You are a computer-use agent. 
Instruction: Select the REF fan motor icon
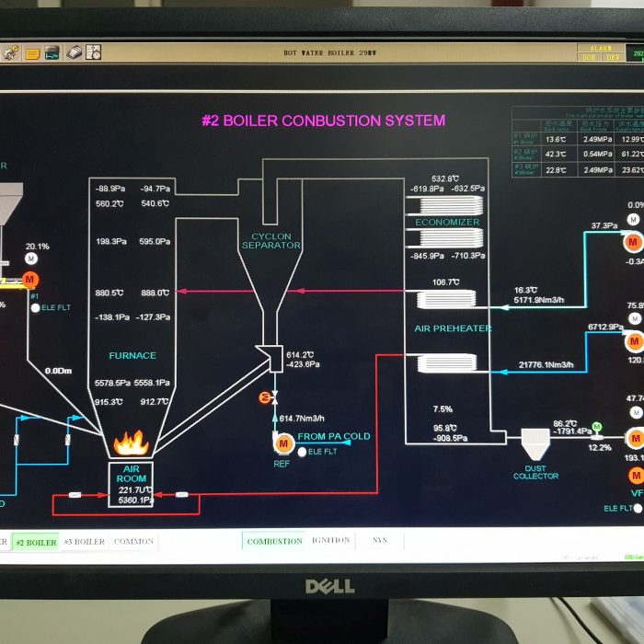[x=282, y=444]
